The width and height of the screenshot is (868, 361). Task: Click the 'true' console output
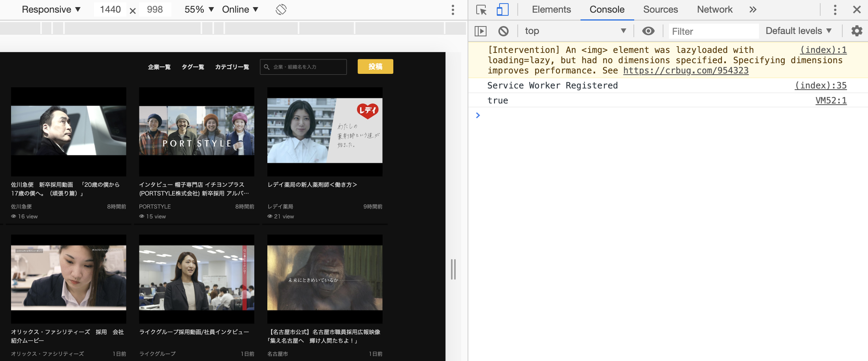point(498,100)
